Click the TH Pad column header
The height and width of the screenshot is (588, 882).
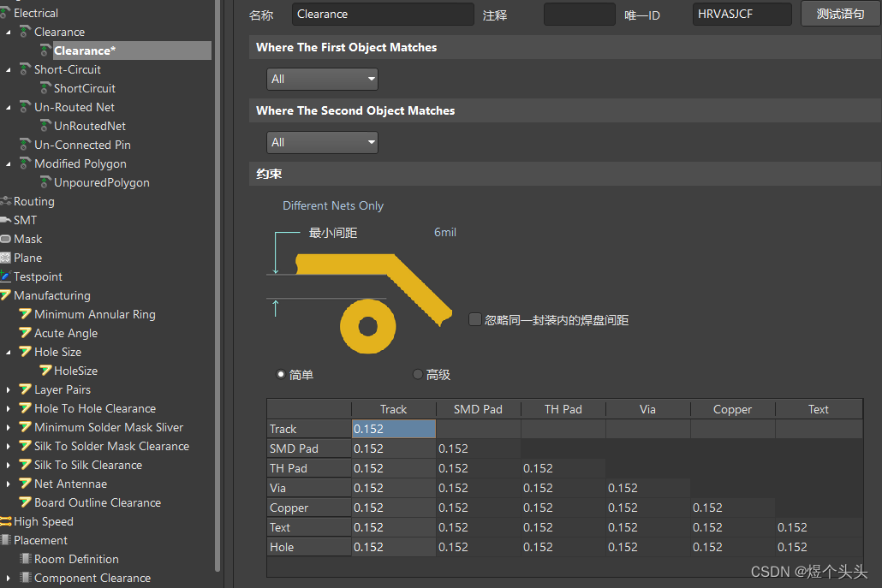[x=563, y=409]
